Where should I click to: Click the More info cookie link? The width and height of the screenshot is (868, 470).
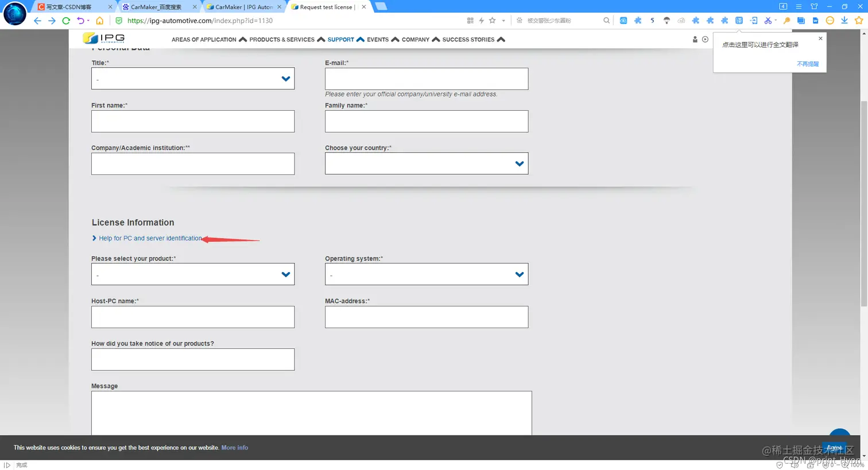point(235,448)
